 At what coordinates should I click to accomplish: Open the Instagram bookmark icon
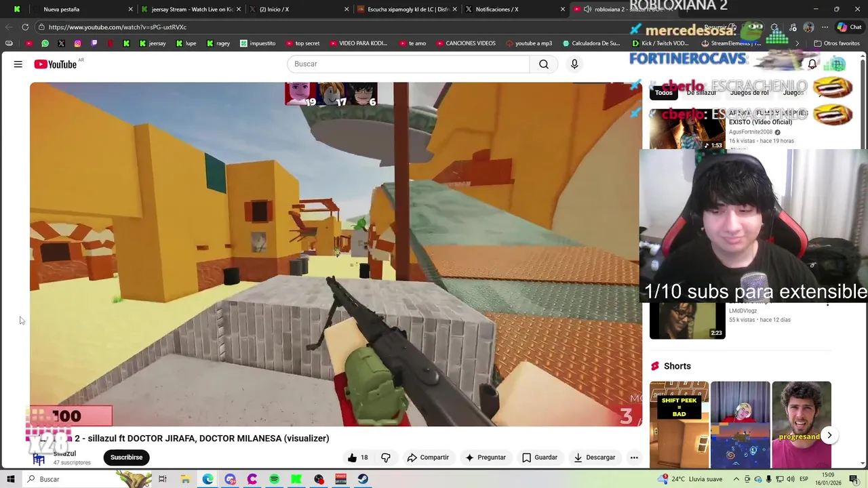click(x=77, y=43)
